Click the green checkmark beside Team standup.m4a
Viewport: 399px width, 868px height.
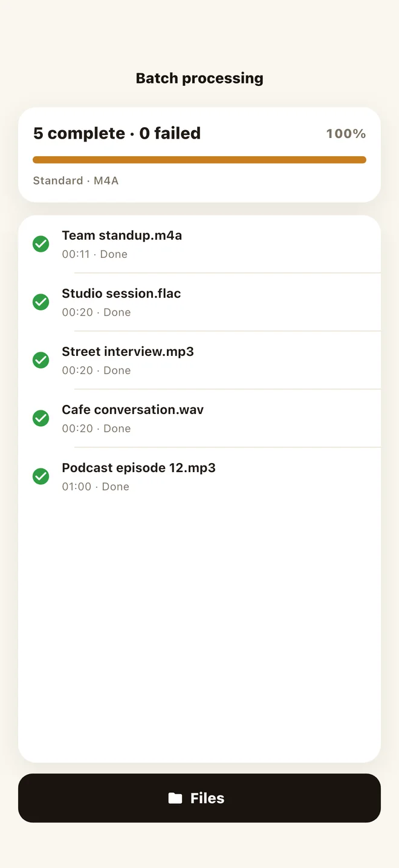pos(41,244)
